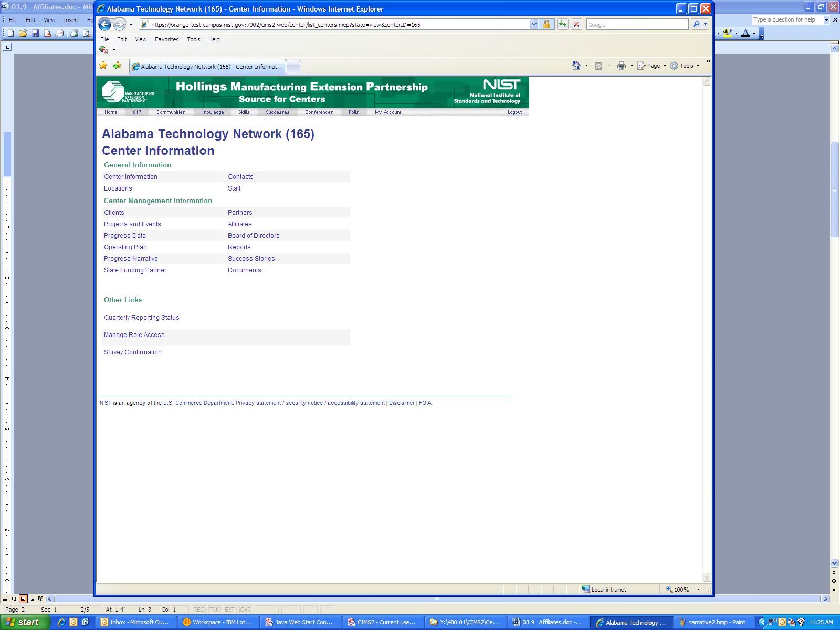The height and width of the screenshot is (630, 840).
Task: Apply Font Color in Word toolbar
Action: coord(745,33)
